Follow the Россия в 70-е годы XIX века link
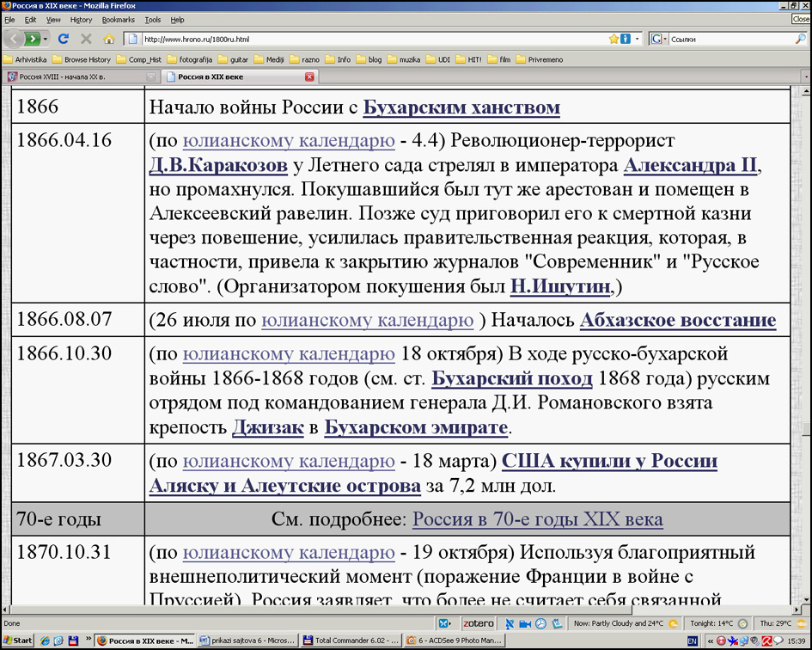 click(537, 519)
